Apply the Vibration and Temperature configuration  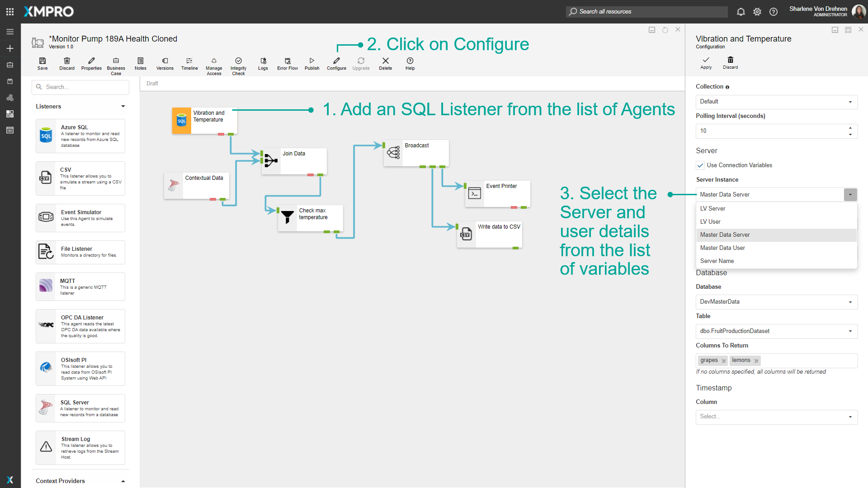tap(706, 63)
